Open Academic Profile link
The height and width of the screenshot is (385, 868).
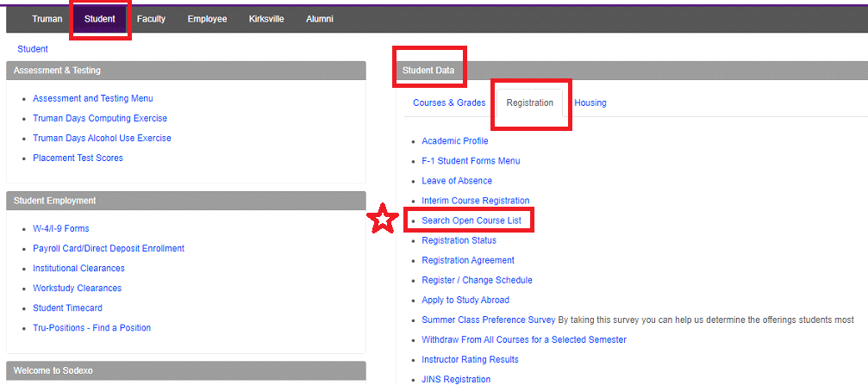(455, 141)
